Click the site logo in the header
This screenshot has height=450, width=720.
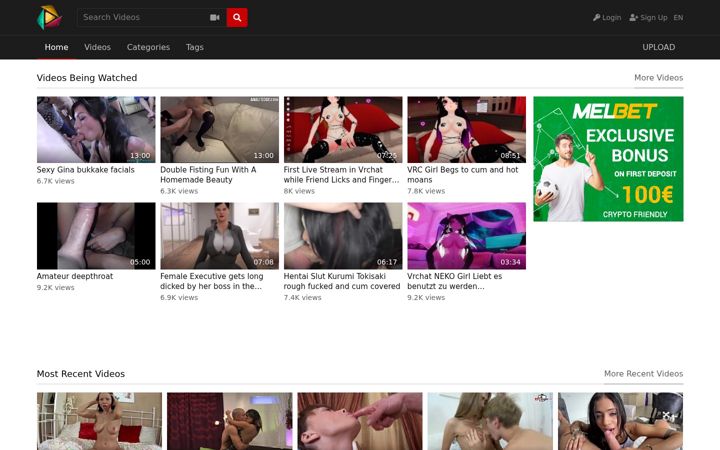tap(49, 17)
